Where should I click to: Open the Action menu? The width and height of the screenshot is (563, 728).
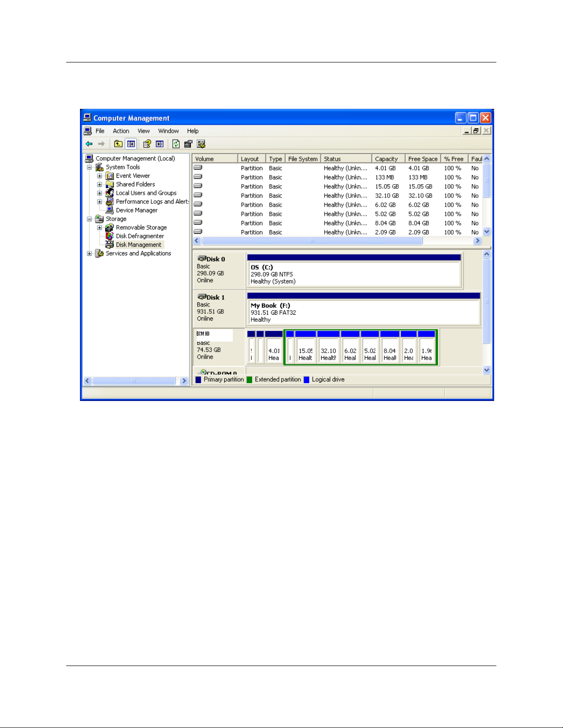click(121, 131)
